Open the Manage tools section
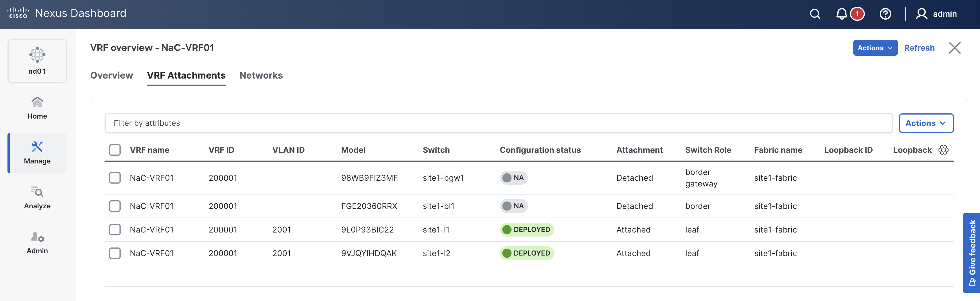Viewport: 980px width, 301px height. tap(37, 153)
